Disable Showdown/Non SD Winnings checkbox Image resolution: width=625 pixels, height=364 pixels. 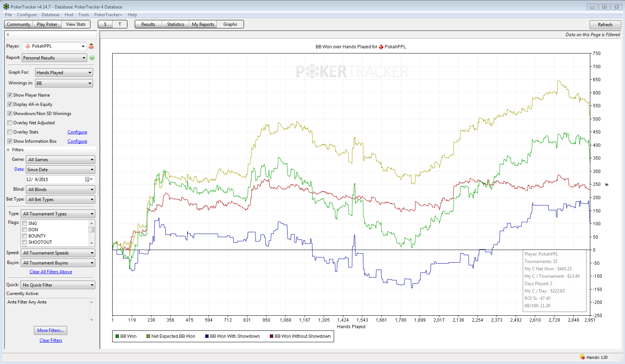[x=10, y=114]
